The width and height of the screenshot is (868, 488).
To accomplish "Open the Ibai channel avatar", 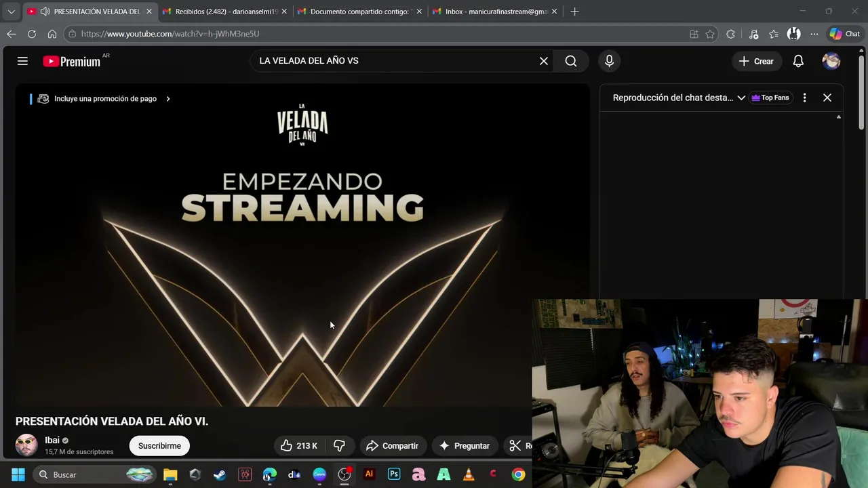I will pos(26,445).
